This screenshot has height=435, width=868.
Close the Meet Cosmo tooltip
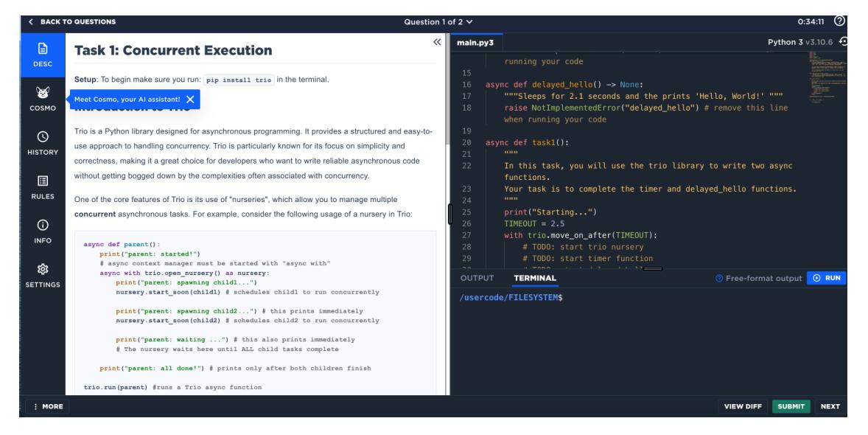pos(190,100)
